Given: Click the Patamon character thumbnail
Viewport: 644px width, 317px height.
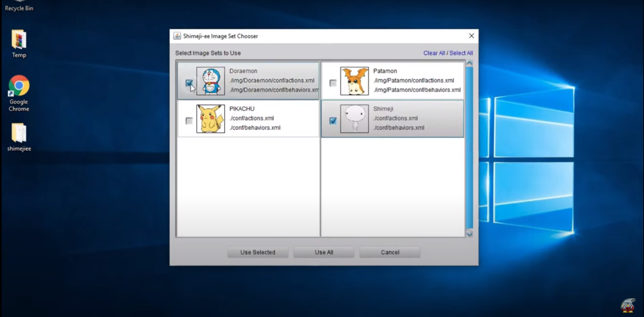Looking at the screenshot, I should (355, 81).
